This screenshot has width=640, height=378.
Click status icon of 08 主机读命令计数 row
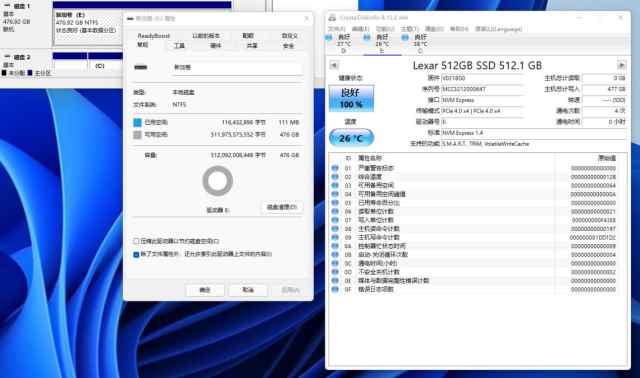tap(335, 229)
